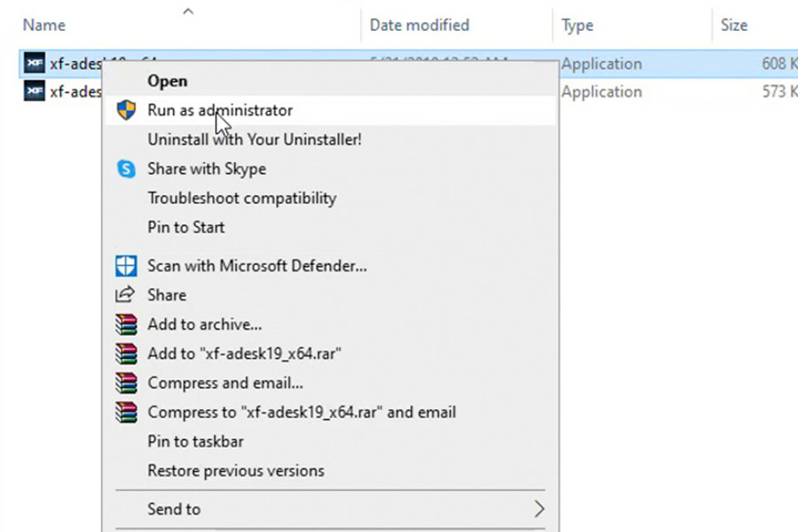Sort by the Size column header
This screenshot has height=532, width=798.
tap(734, 25)
